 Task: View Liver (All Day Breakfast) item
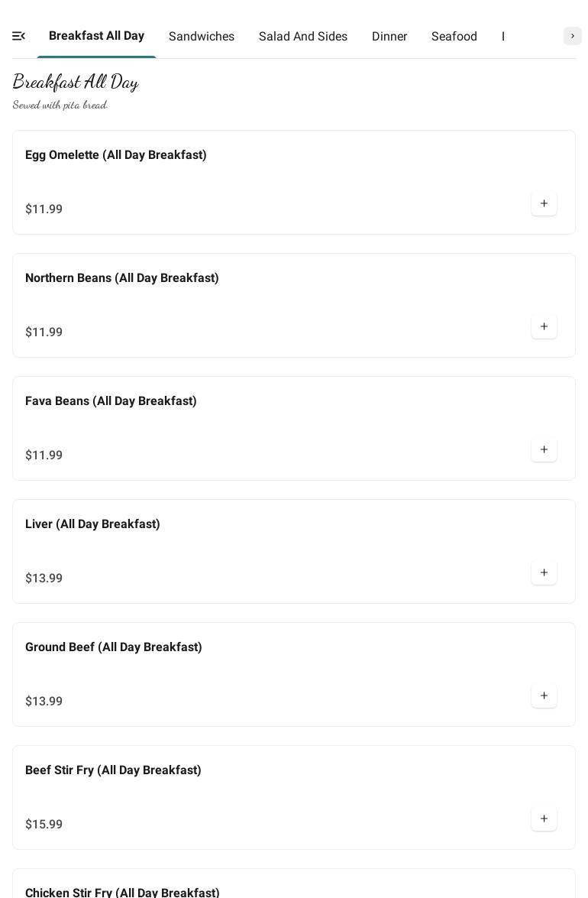(x=92, y=524)
